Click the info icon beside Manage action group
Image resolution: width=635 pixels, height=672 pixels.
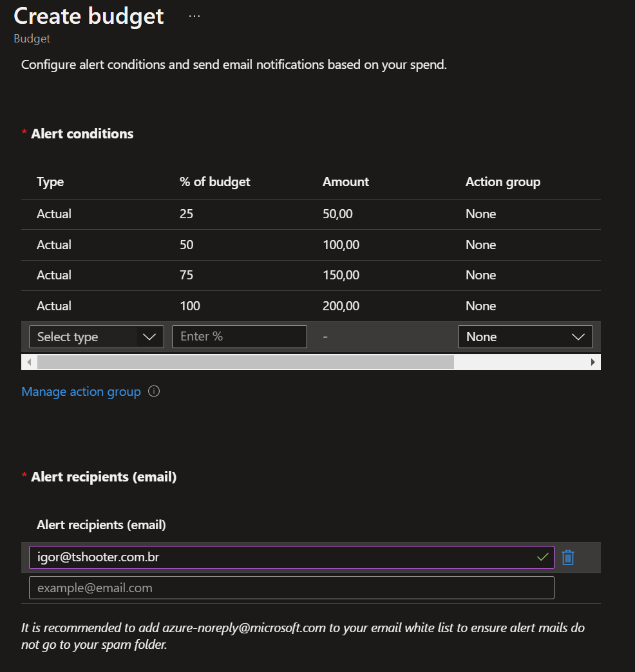pyautogui.click(x=154, y=391)
